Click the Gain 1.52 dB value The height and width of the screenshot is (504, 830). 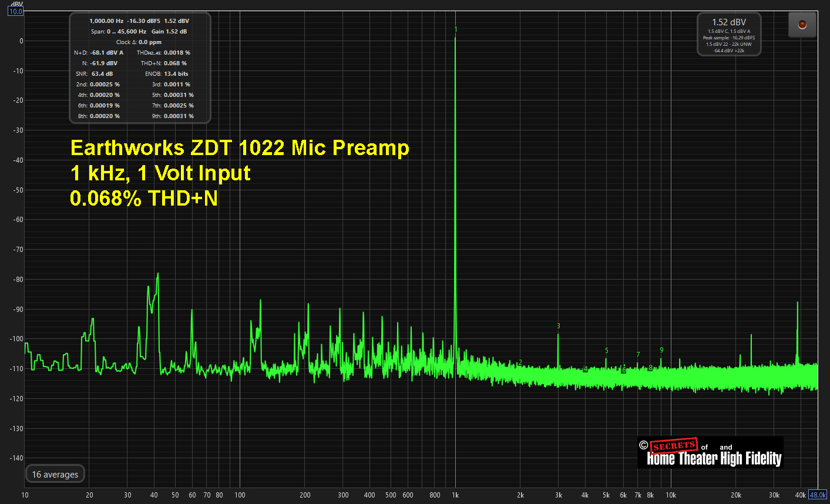(x=169, y=31)
